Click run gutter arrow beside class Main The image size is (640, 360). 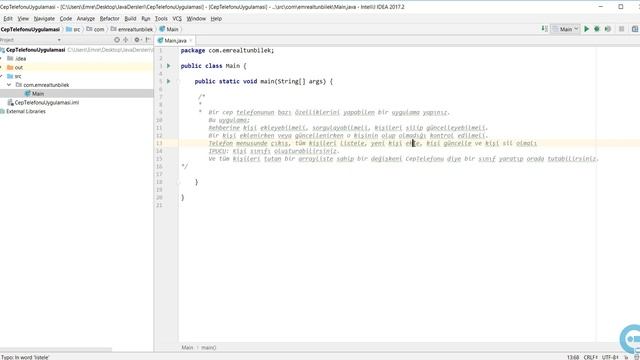pos(169,66)
